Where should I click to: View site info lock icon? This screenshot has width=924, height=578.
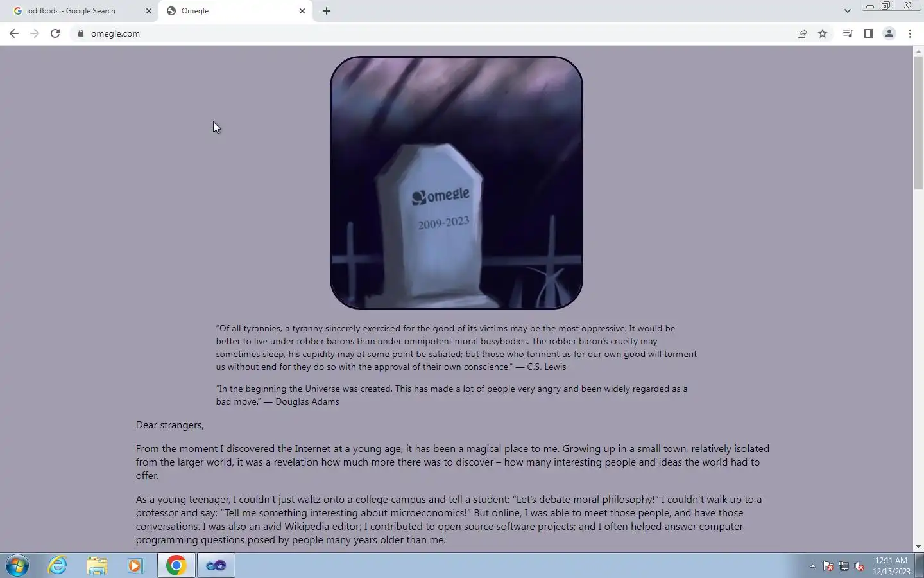click(80, 33)
